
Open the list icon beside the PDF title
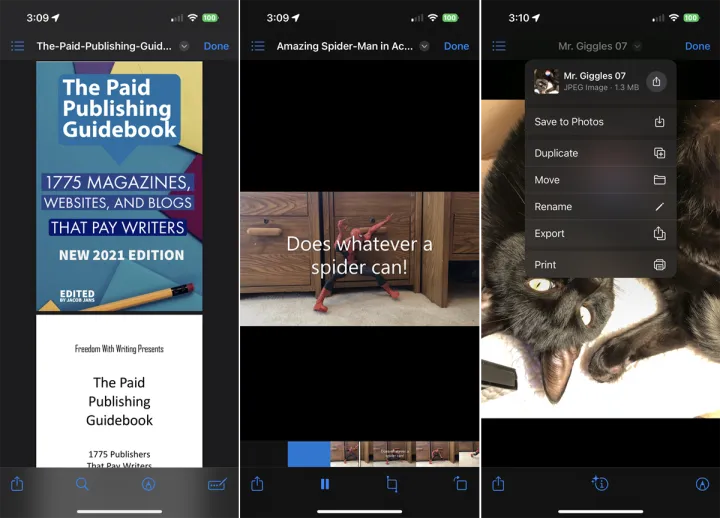click(x=17, y=46)
